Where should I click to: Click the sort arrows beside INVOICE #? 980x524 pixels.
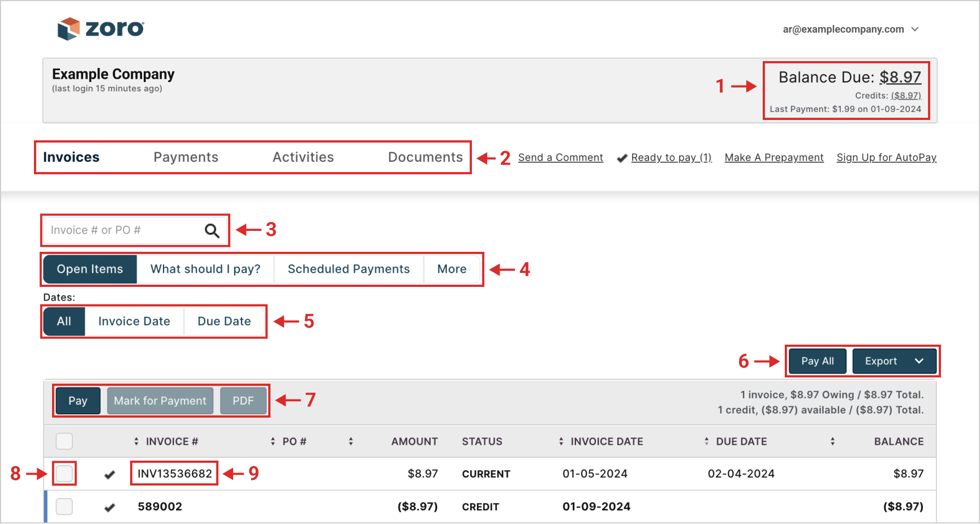click(x=136, y=441)
